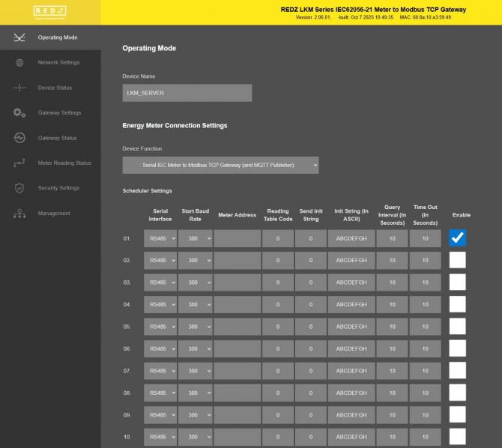This screenshot has height=448, width=502.
Task: Click the Security Settings shield icon
Action: coord(20,188)
